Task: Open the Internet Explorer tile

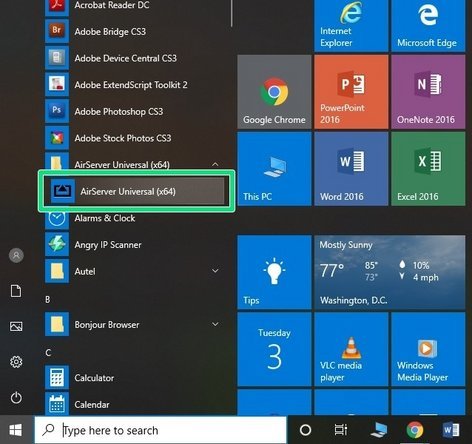Action: click(x=351, y=26)
